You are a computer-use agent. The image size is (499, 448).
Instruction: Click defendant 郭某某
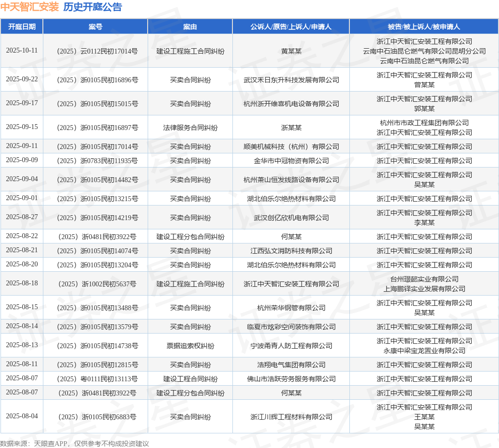coord(424,109)
